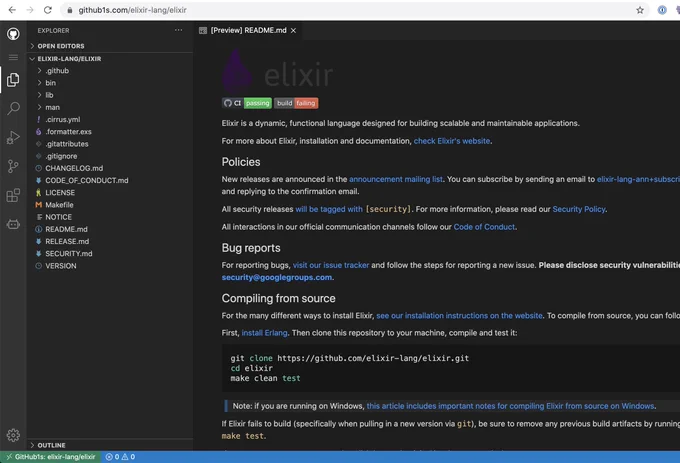Reload the browser page

48,10
